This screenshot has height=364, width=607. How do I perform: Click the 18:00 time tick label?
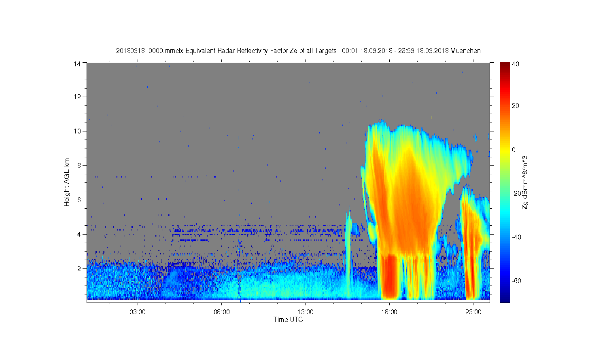pyautogui.click(x=389, y=312)
